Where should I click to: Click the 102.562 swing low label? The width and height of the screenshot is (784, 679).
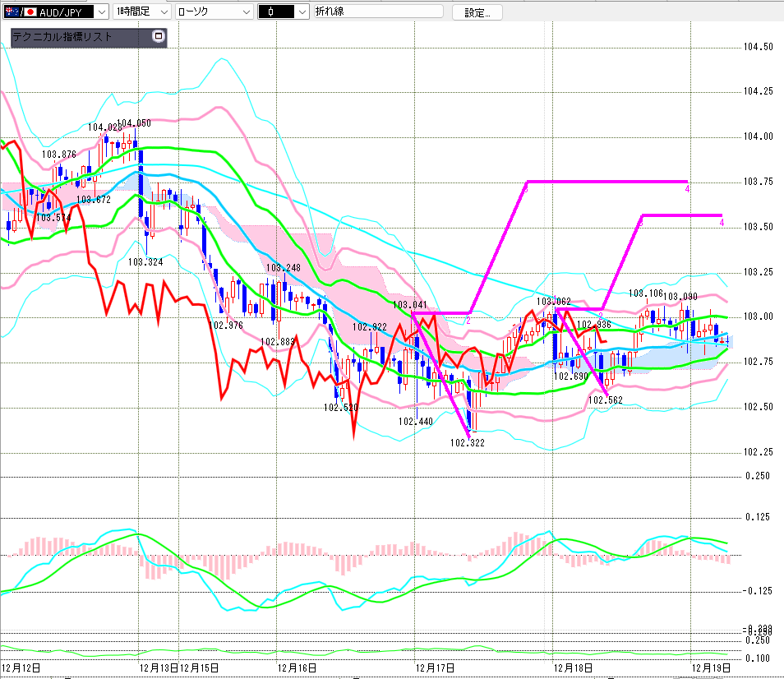605,400
